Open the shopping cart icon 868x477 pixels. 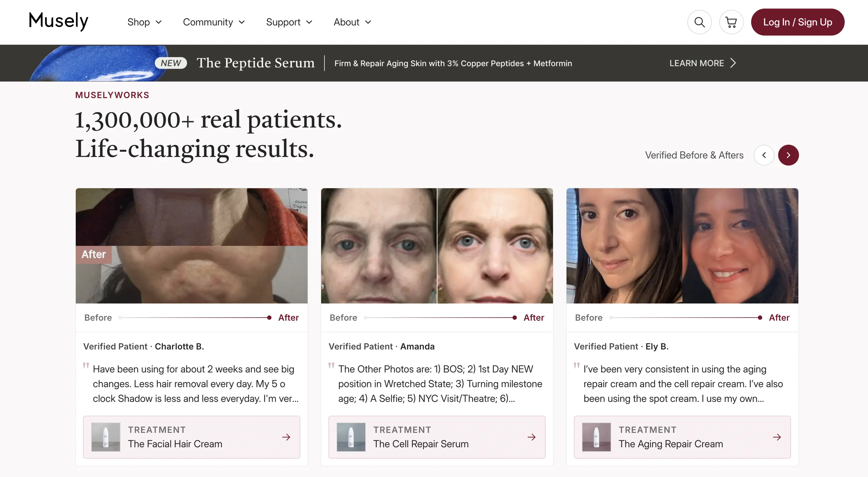(x=731, y=22)
